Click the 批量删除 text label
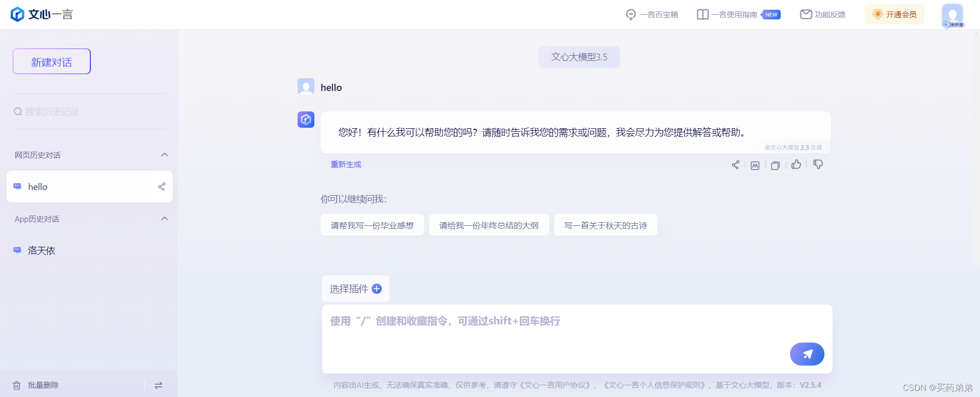The height and width of the screenshot is (397, 980). click(x=43, y=385)
